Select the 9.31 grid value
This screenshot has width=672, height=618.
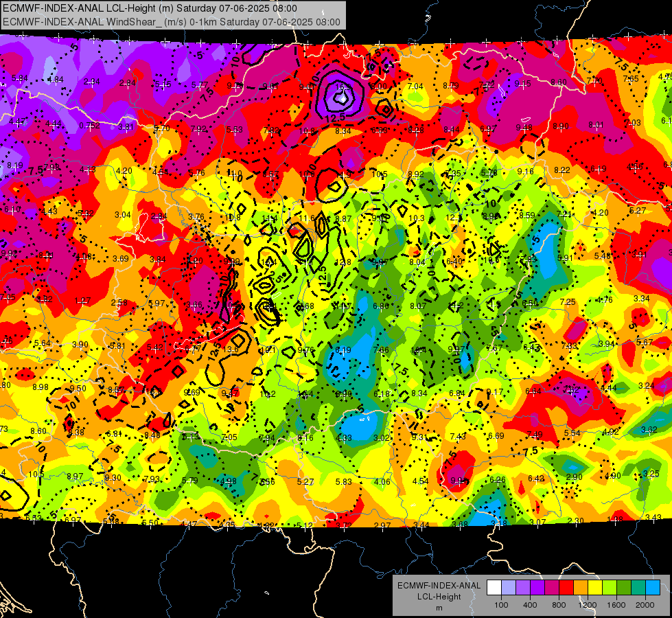420,437
